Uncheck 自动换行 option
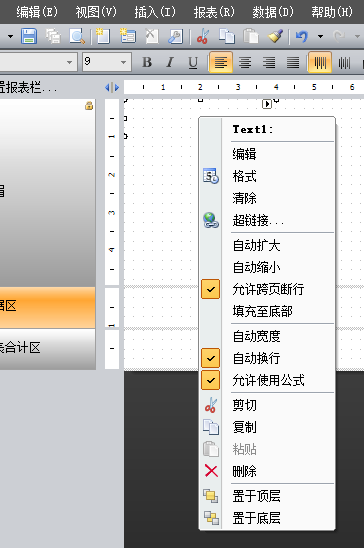The image size is (364, 548). tap(267, 358)
